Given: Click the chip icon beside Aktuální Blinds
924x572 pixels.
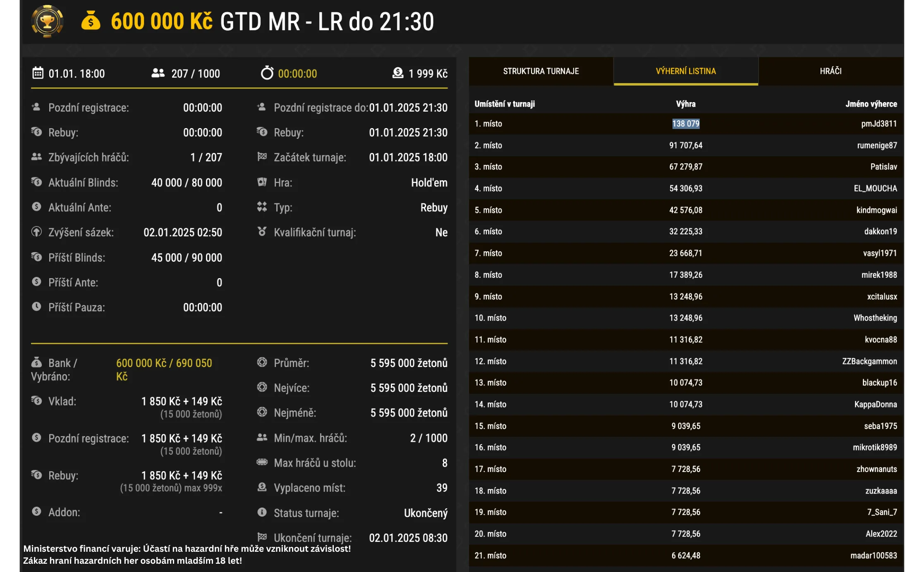Looking at the screenshot, I should point(36,182).
